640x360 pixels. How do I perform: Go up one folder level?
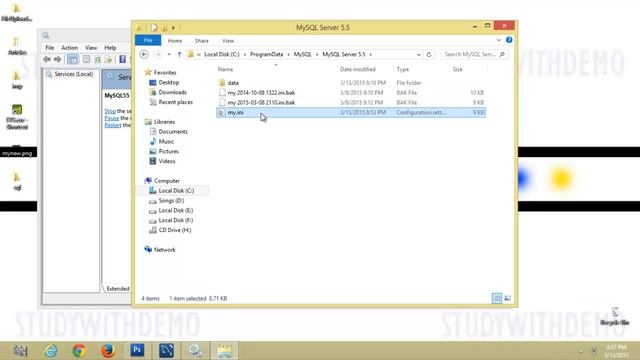pyautogui.click(x=179, y=54)
